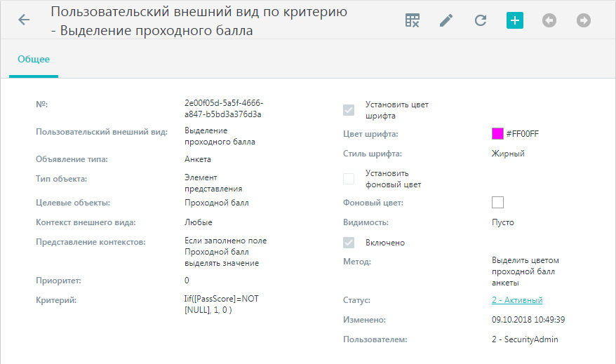
Task: Click the Цвет шрифта field label
Action: click(370, 134)
